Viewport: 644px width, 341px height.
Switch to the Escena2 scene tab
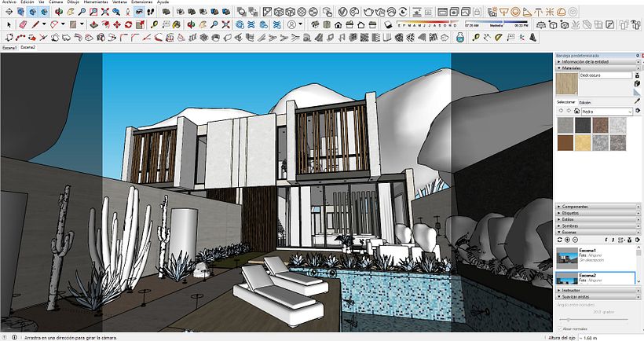[x=28, y=47]
